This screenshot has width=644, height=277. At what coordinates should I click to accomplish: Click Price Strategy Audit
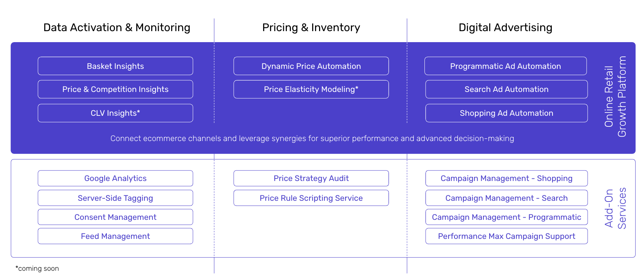[x=311, y=178]
